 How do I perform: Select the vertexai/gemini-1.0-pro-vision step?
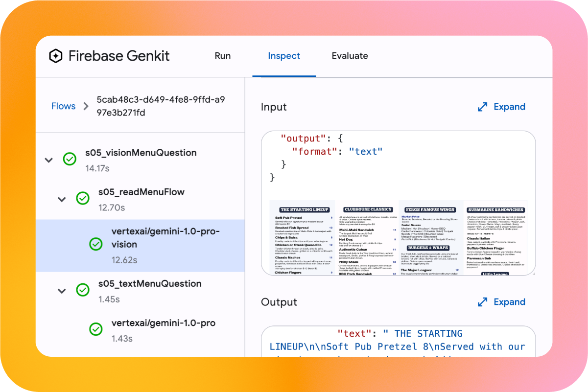click(165, 238)
